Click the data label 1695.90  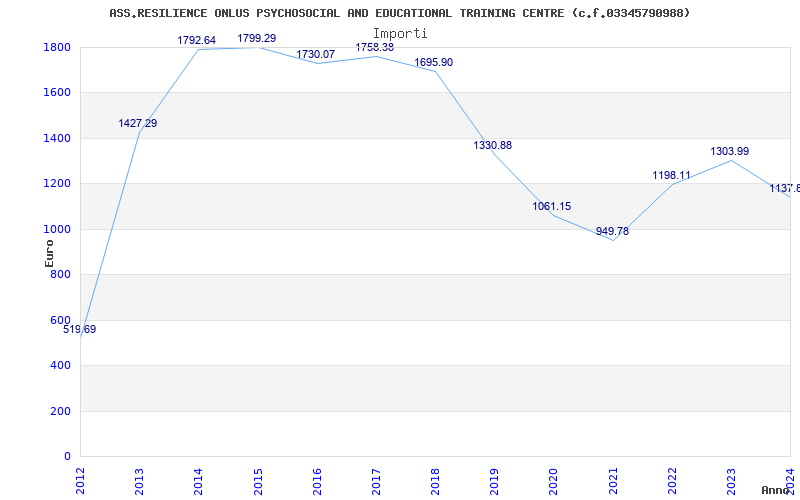coord(434,63)
